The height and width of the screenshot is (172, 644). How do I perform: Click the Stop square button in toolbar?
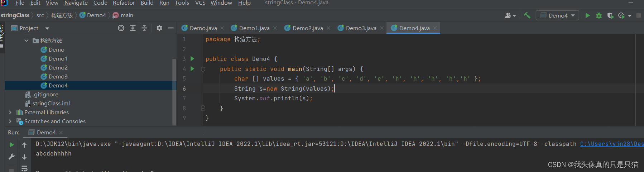click(639, 15)
